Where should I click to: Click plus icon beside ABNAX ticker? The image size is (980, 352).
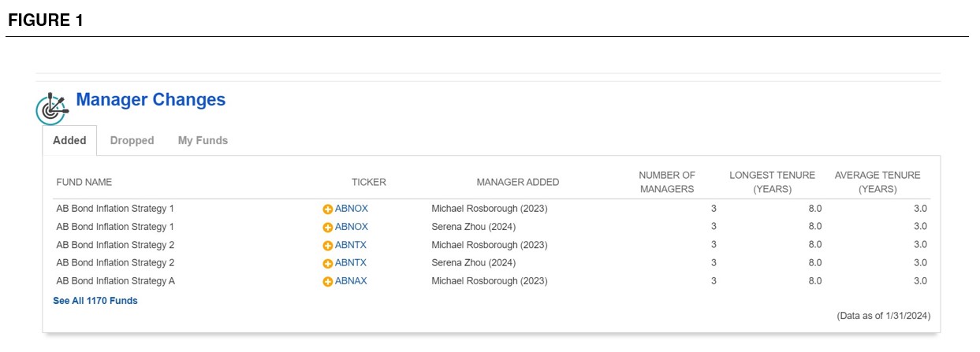[328, 281]
